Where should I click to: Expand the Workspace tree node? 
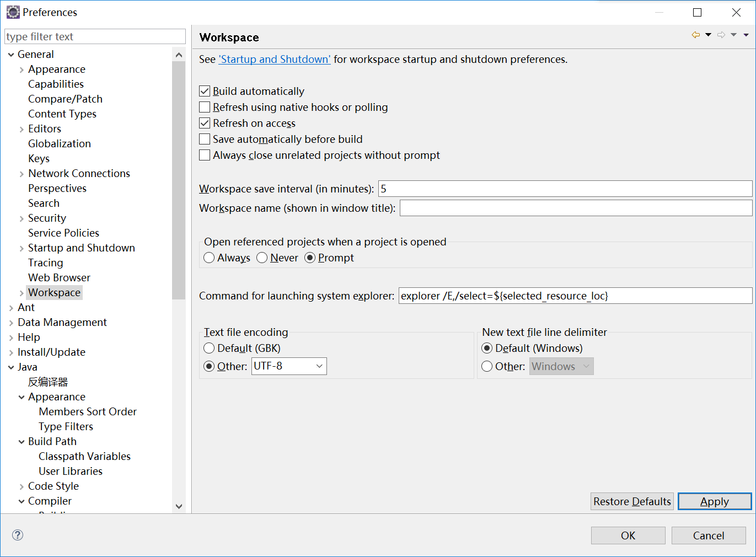[22, 293]
